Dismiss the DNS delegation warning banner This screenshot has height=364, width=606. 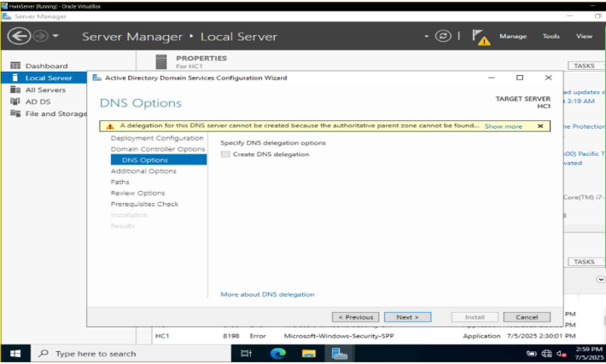tap(540, 126)
